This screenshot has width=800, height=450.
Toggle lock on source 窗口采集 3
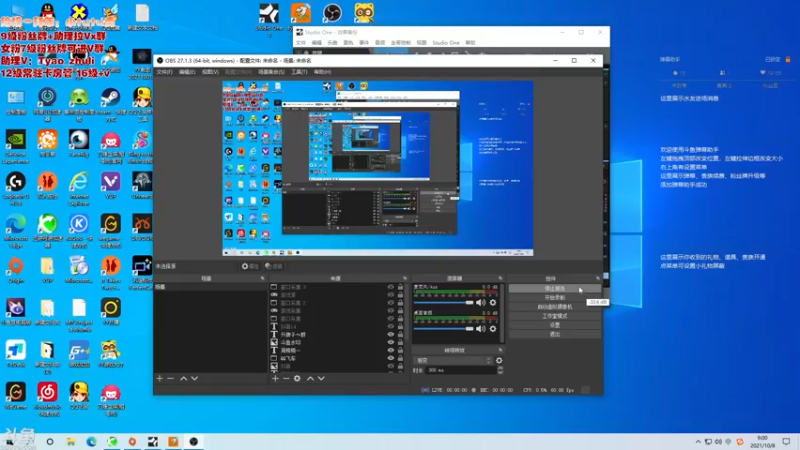click(x=401, y=287)
